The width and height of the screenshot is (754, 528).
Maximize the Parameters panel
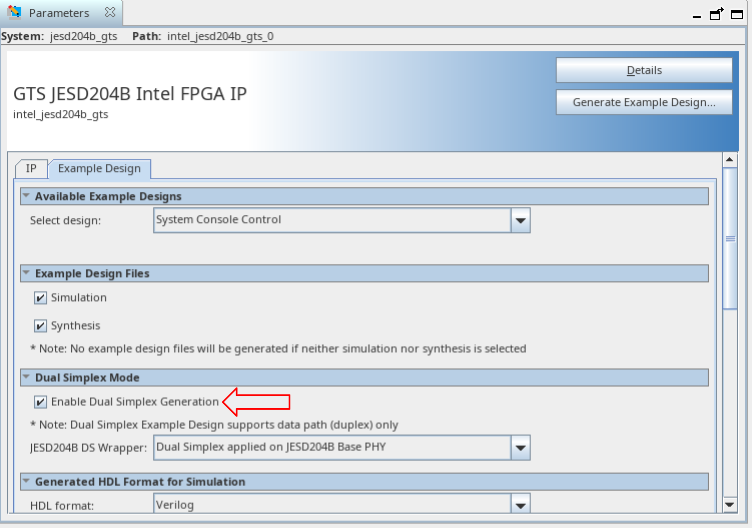(x=737, y=14)
